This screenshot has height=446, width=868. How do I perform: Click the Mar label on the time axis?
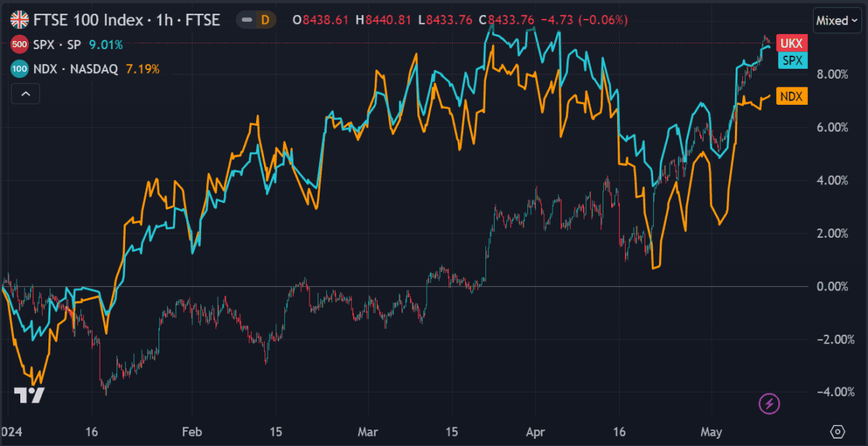coord(369,432)
